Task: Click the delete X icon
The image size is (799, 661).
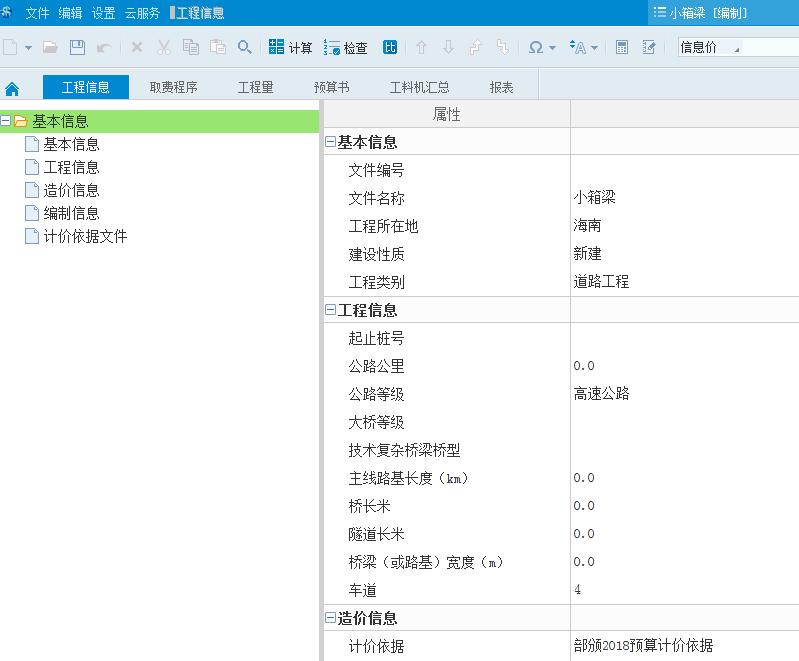Action: [x=137, y=47]
